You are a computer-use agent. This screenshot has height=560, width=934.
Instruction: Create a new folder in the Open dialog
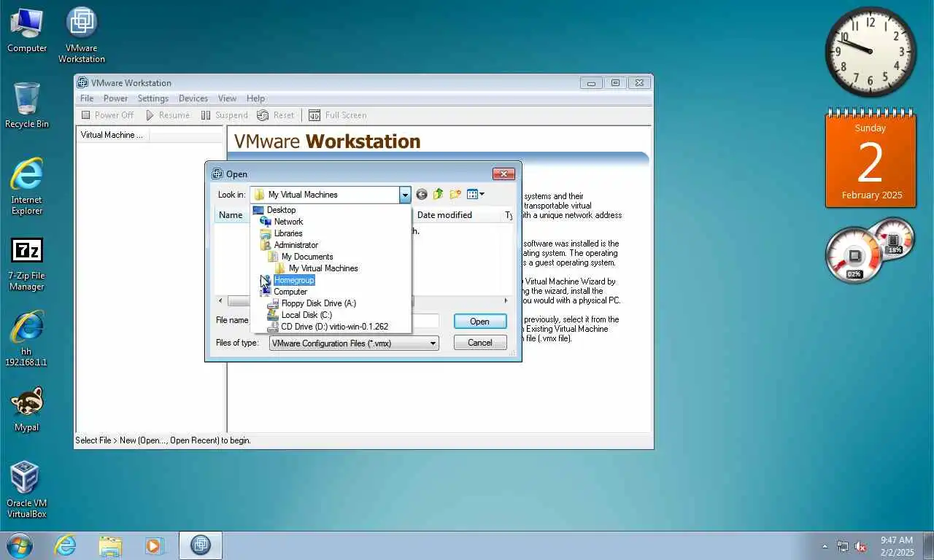pyautogui.click(x=455, y=194)
